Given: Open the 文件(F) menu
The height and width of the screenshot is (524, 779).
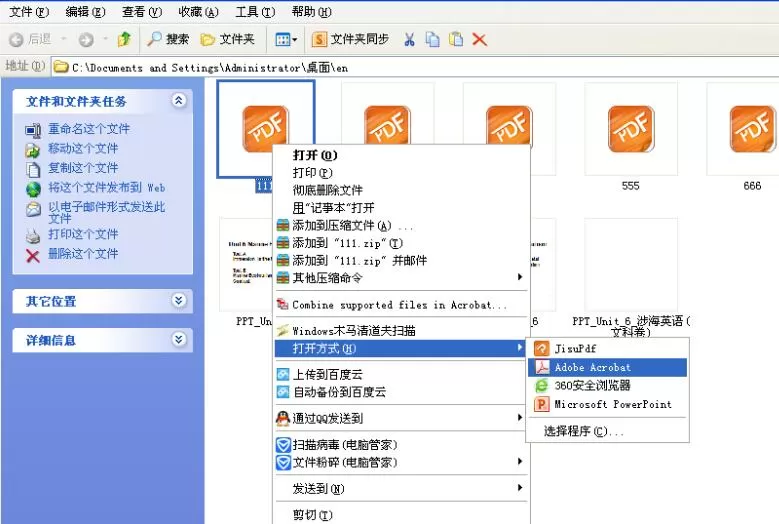Looking at the screenshot, I should pyautogui.click(x=29, y=11).
